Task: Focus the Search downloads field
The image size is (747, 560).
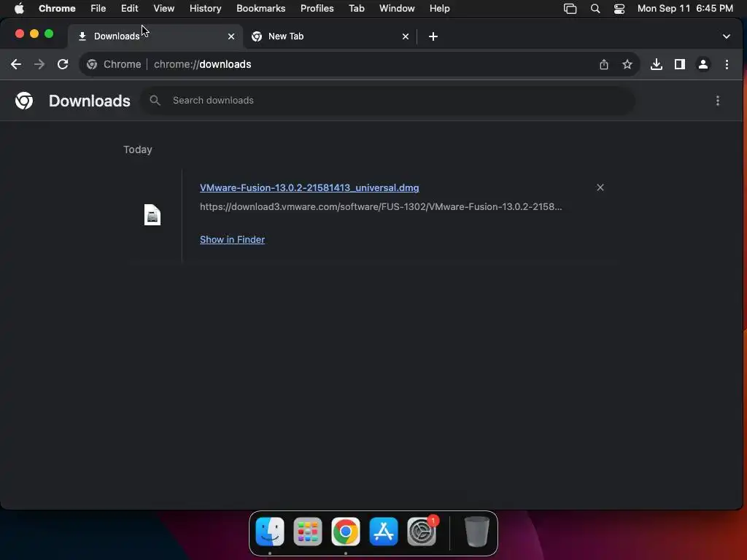Action: pyautogui.click(x=388, y=101)
